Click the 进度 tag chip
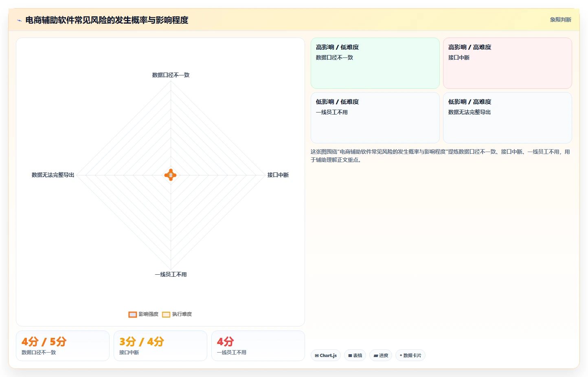The image size is (588, 377). coord(381,355)
